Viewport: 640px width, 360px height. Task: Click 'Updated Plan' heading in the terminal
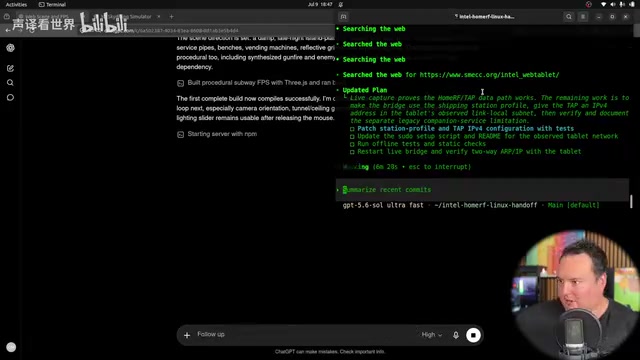365,90
